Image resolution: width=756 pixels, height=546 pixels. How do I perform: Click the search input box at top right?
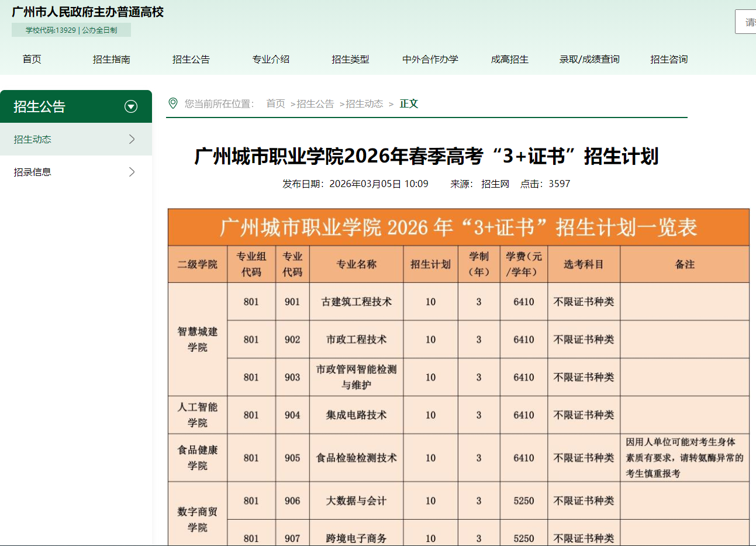point(747,22)
